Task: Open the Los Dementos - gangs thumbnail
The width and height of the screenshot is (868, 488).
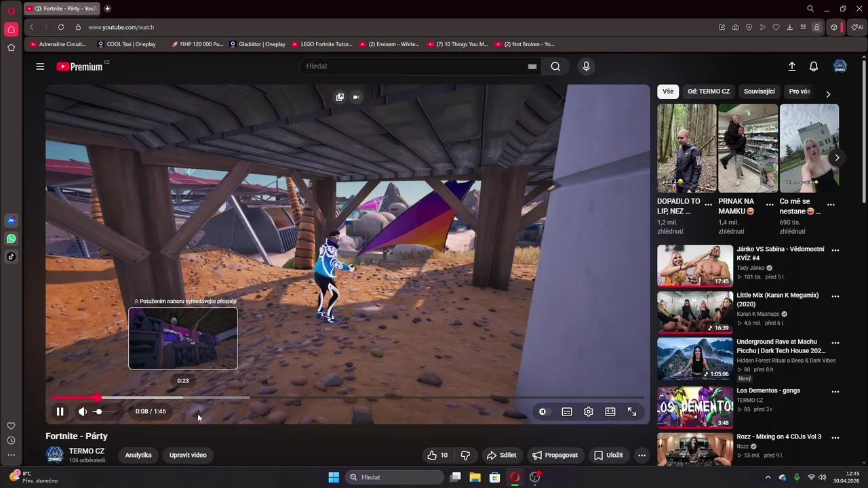Action: pos(695,407)
